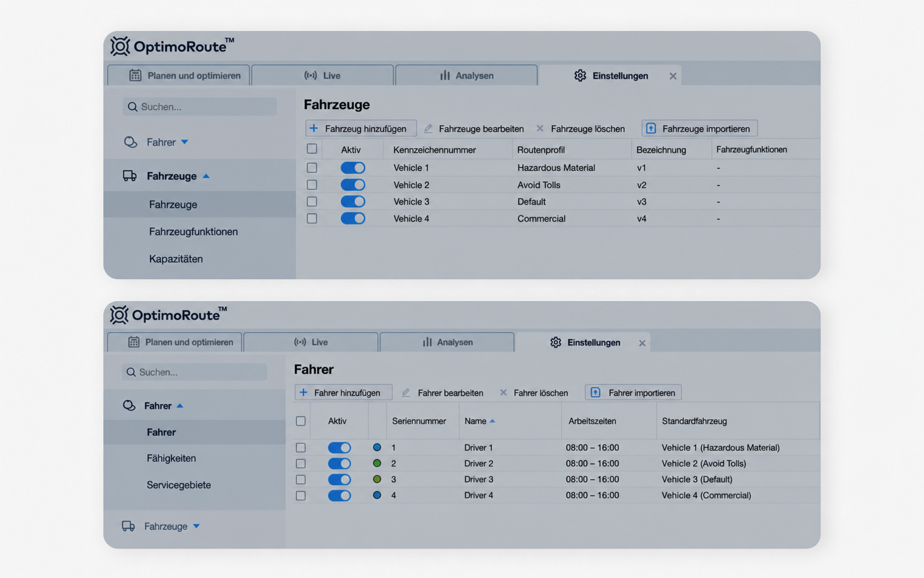The image size is (924, 578).
Task: Click the driver icon beside Fahrer in the lower sidebar
Action: pyautogui.click(x=129, y=406)
